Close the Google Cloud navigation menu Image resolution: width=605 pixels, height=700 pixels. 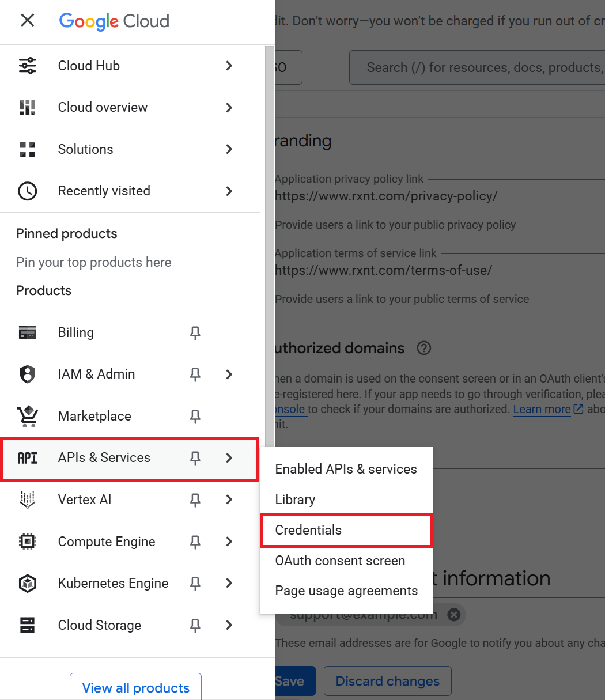[x=27, y=21]
